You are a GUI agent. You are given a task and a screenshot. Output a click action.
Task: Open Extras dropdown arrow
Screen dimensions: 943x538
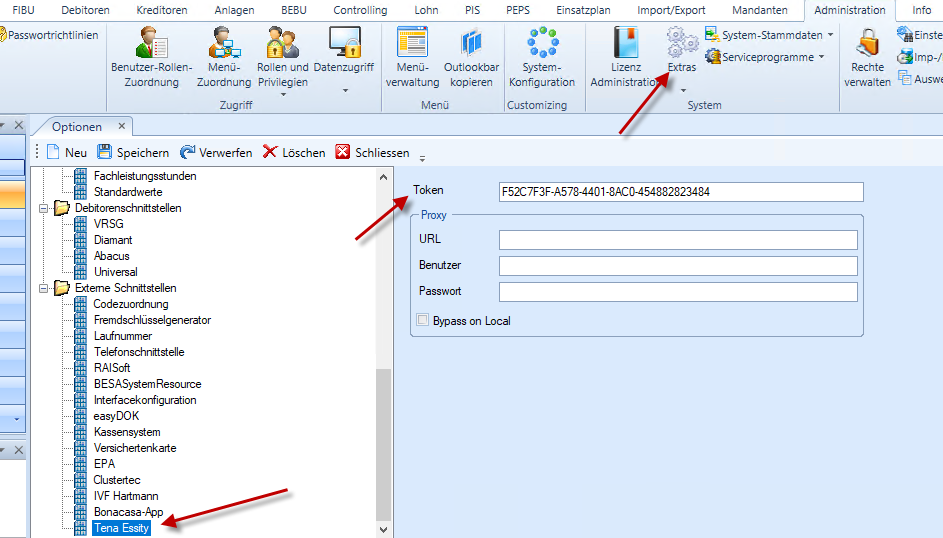click(x=683, y=90)
